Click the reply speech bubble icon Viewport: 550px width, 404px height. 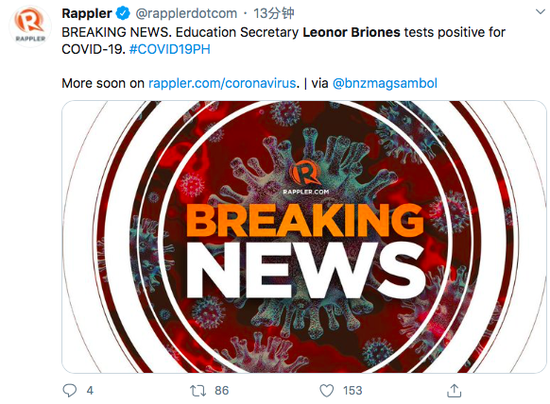pyautogui.click(x=69, y=390)
